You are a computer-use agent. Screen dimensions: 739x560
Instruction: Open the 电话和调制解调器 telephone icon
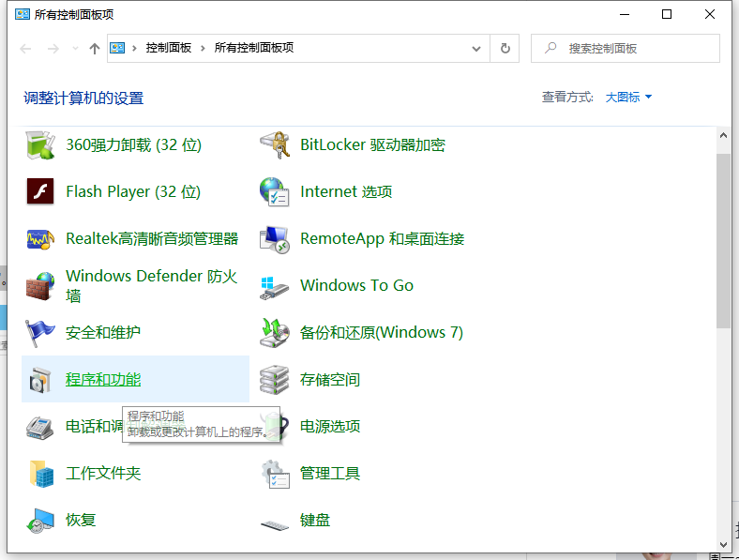point(40,427)
